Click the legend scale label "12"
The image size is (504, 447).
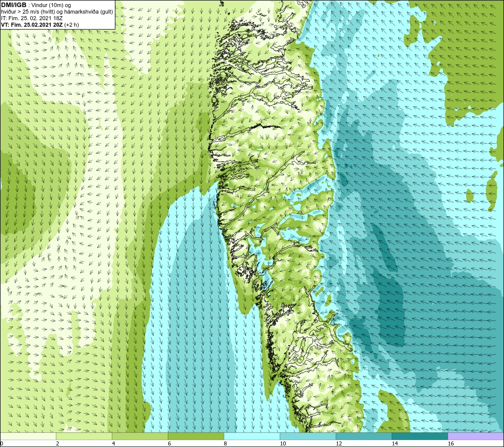(339, 444)
